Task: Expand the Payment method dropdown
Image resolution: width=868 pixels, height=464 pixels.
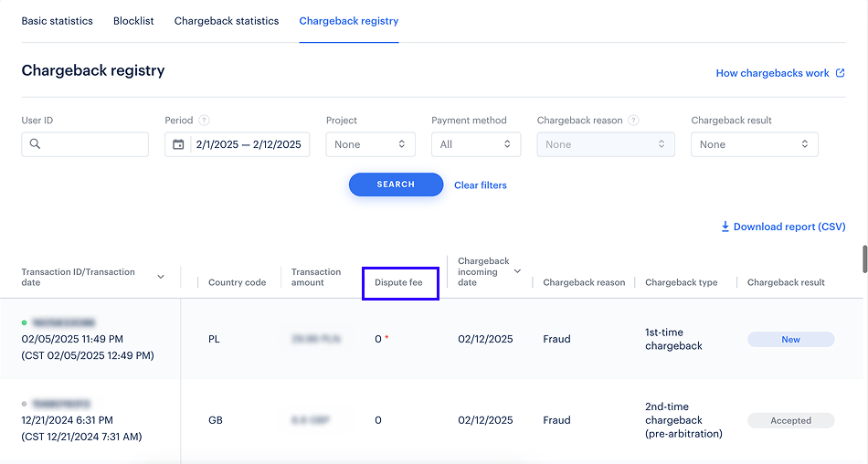Action: click(475, 144)
